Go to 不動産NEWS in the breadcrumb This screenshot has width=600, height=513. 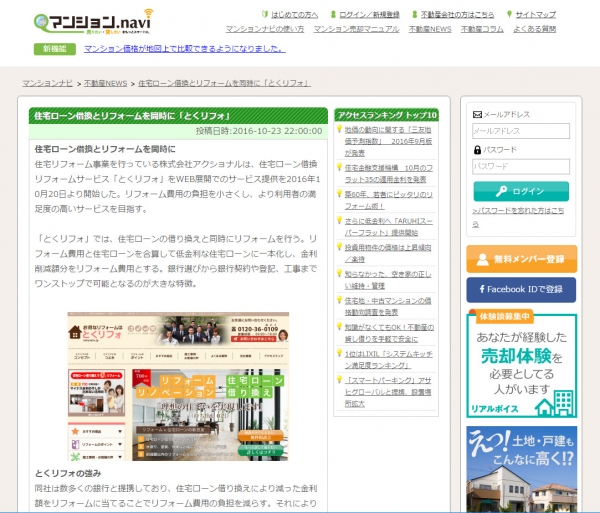pos(105,83)
